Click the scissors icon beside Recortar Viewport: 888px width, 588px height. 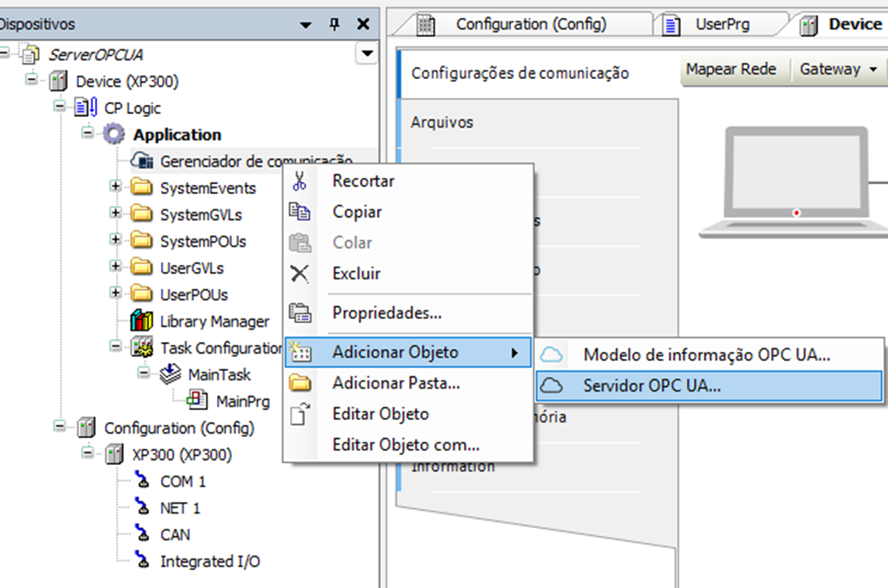(x=300, y=180)
